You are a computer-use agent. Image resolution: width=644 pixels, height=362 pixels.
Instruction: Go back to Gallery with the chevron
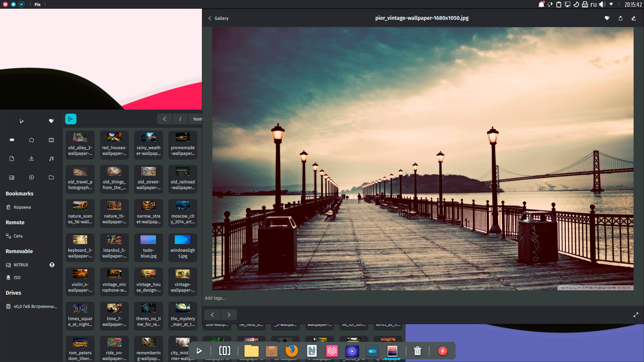pyautogui.click(x=210, y=18)
